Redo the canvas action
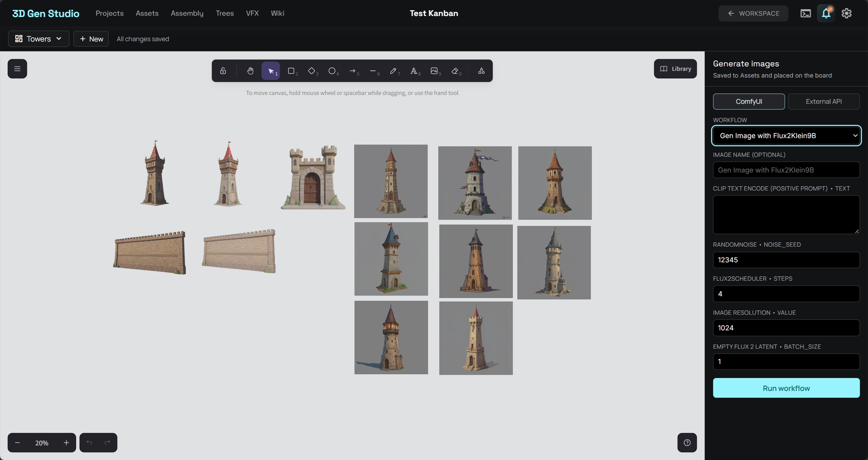 (107, 442)
